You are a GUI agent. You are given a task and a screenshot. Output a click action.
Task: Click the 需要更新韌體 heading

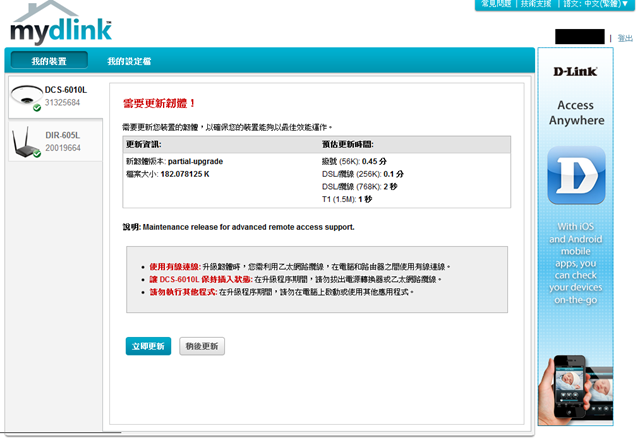pyautogui.click(x=159, y=103)
